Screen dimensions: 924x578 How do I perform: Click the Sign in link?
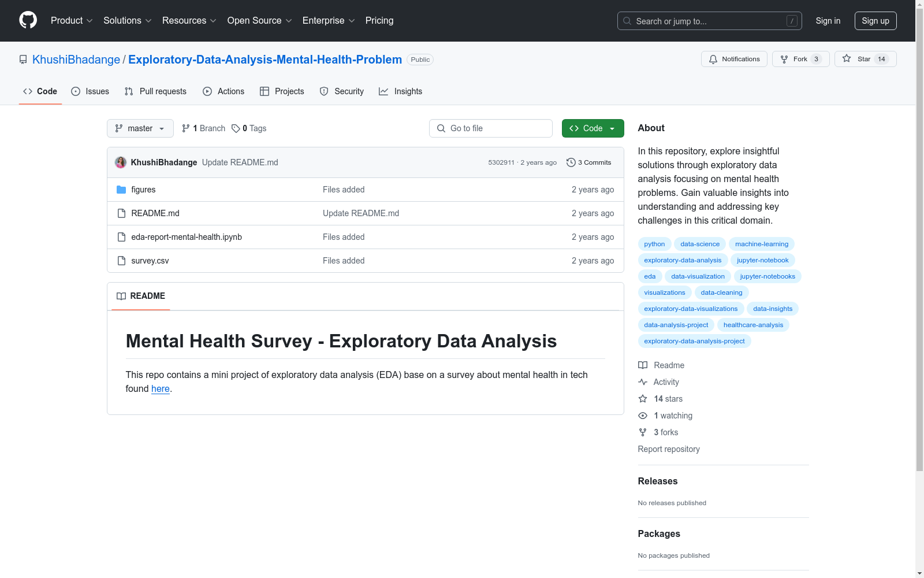828,21
